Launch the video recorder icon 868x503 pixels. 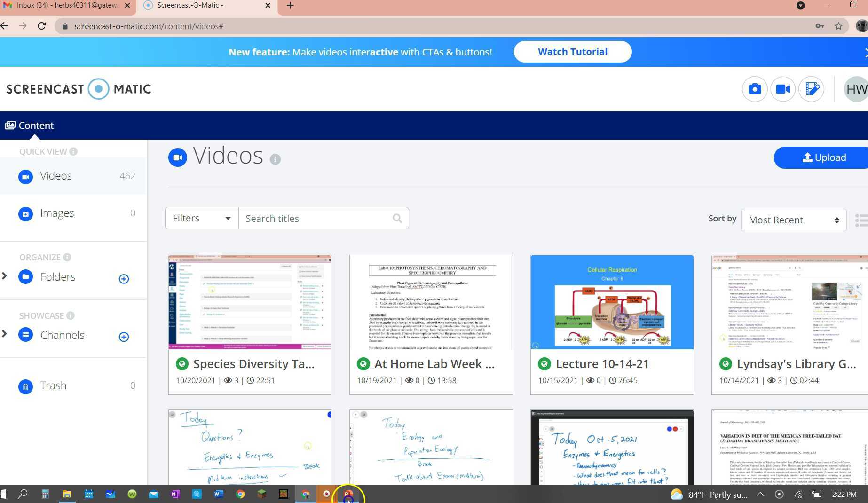click(x=783, y=89)
